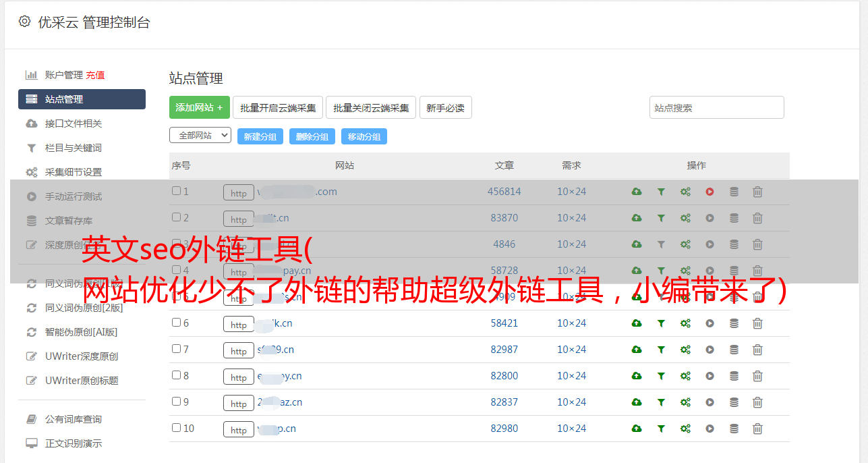
Task: Click the http button in row 6
Action: 239,325
